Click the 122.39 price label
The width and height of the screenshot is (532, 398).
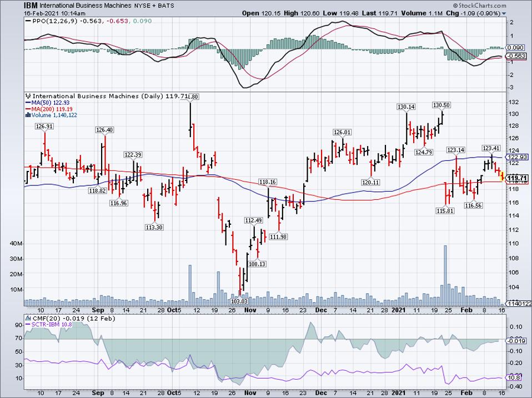coord(133,154)
